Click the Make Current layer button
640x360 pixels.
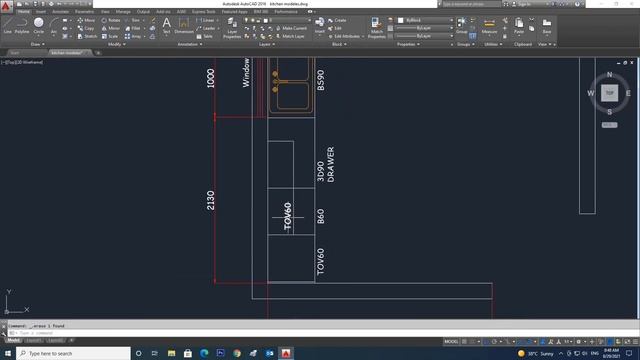(x=291, y=28)
